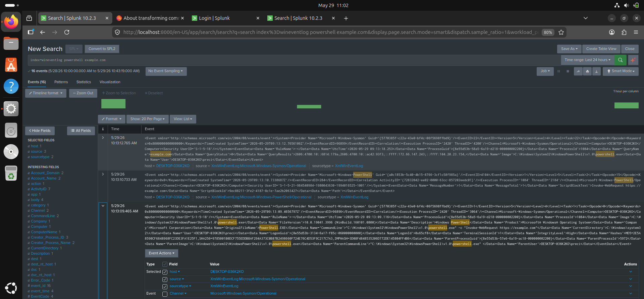Switch to the Statistics tab
The image size is (644, 299).
(84, 82)
